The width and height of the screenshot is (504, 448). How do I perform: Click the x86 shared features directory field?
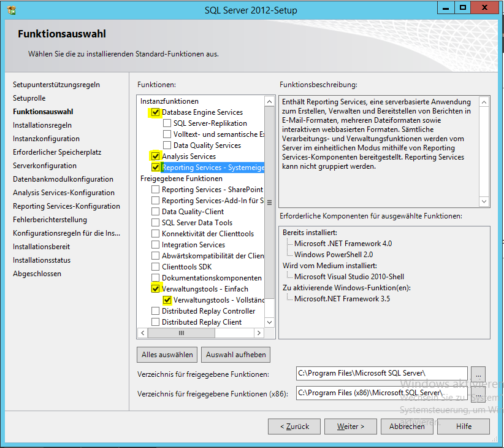coord(382,393)
